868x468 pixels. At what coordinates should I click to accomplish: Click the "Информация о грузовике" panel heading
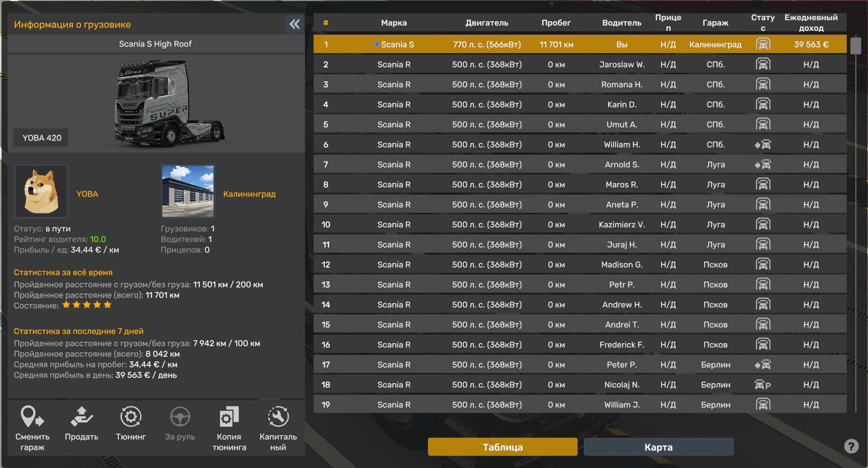[x=72, y=24]
